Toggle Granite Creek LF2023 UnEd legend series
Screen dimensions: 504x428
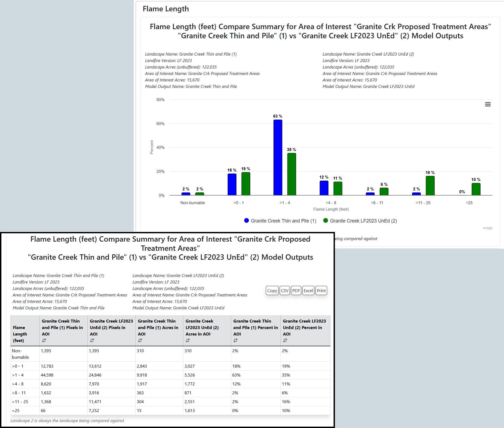[x=360, y=221]
